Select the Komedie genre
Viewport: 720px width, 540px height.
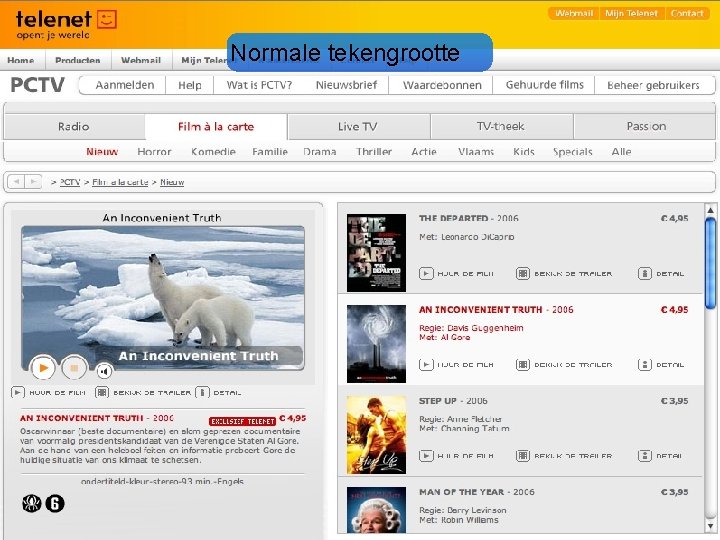tap(214, 152)
